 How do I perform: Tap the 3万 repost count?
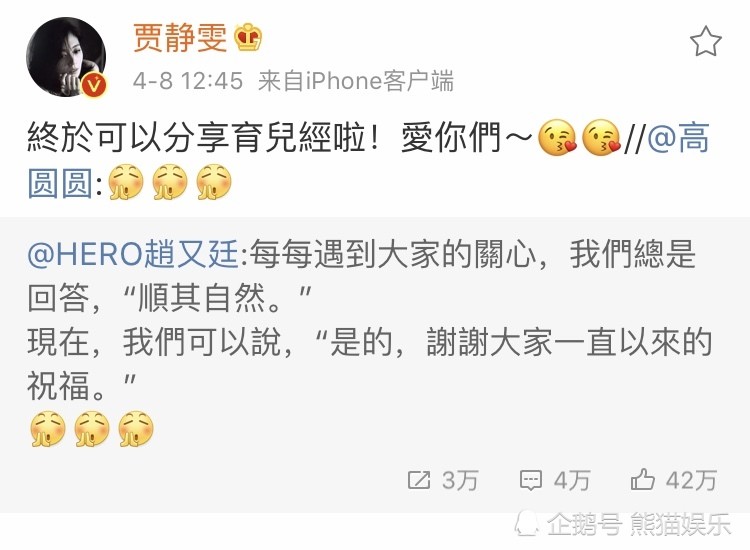(x=460, y=480)
